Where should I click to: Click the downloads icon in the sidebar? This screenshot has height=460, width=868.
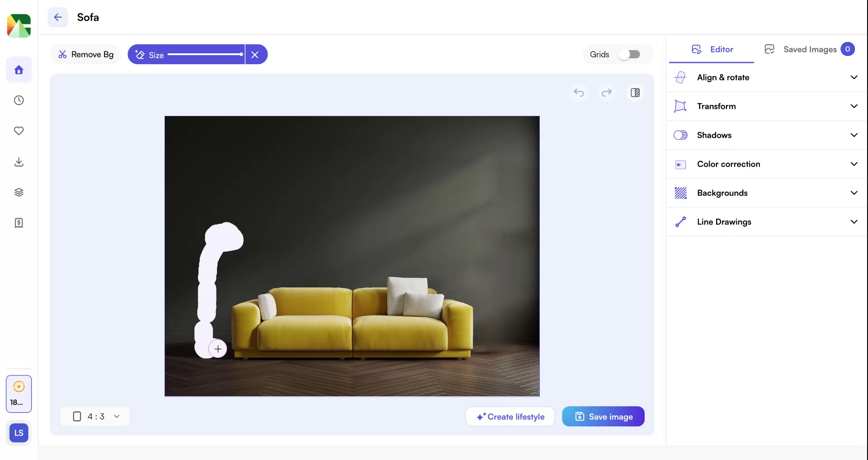(x=19, y=162)
